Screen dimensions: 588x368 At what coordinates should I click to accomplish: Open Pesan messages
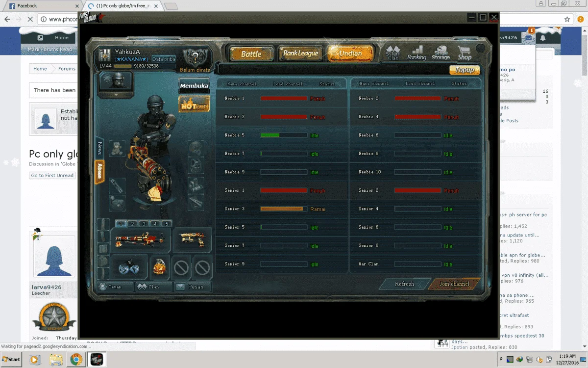193,287
